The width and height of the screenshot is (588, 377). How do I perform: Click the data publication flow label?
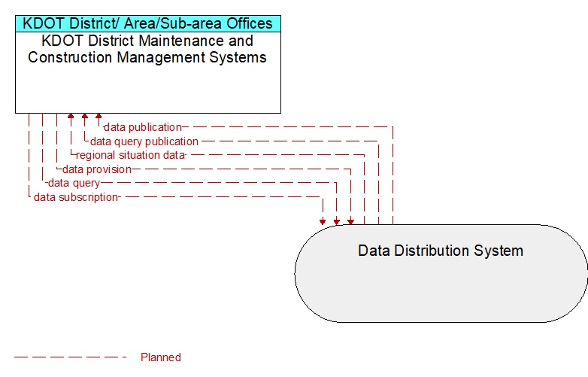click(143, 127)
